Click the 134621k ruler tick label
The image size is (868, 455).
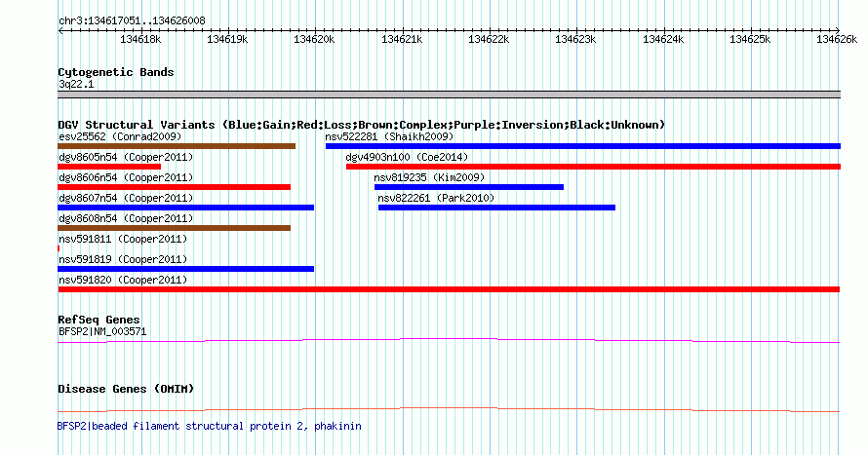[x=402, y=40]
